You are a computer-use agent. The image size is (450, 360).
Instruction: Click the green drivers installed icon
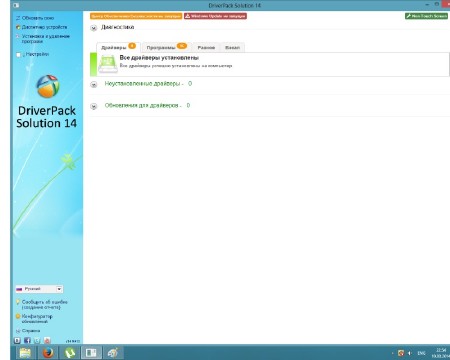(107, 64)
